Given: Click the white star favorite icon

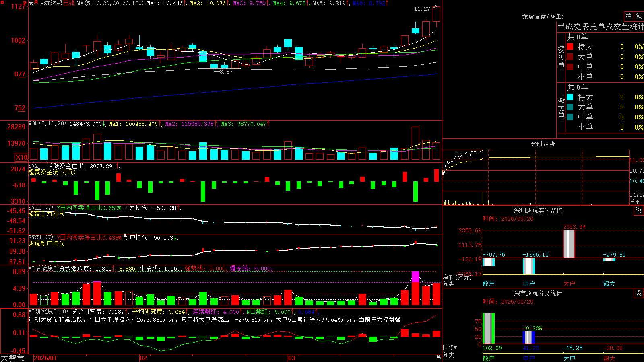Looking at the screenshot, I should (x=31, y=3).
